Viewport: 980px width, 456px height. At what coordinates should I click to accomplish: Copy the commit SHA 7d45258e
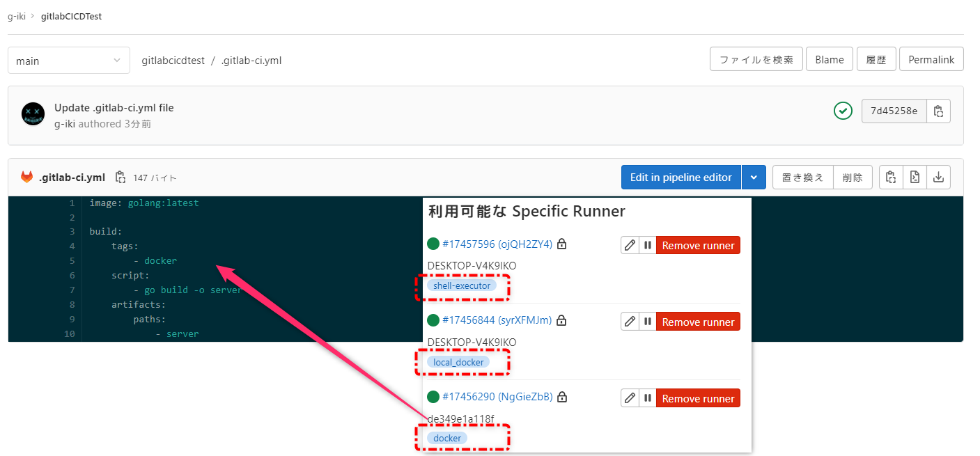pos(938,111)
